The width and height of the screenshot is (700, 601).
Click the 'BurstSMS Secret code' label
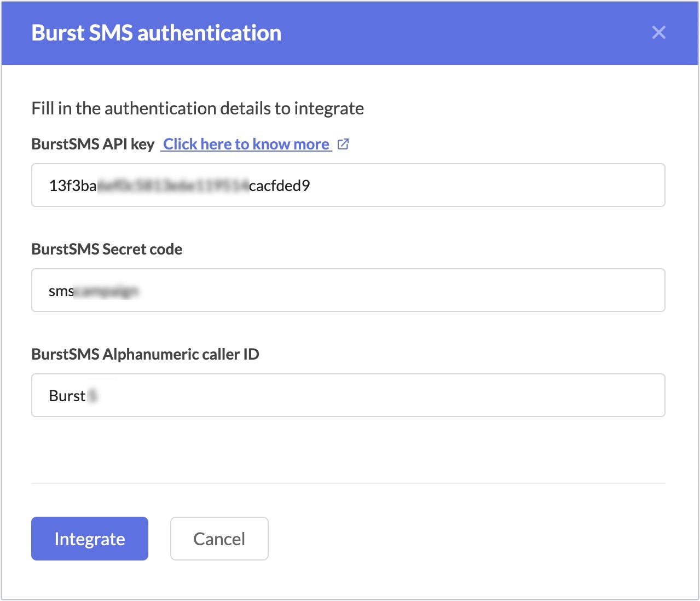(x=107, y=249)
